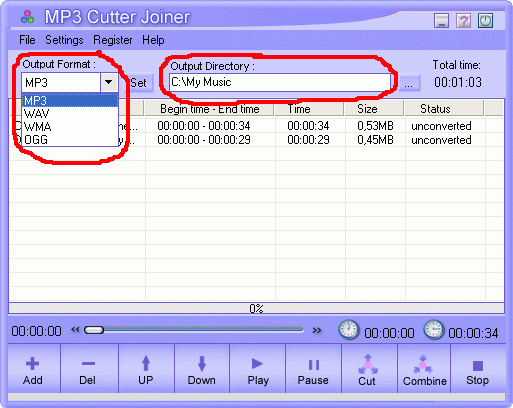Open the Help menu

click(153, 40)
